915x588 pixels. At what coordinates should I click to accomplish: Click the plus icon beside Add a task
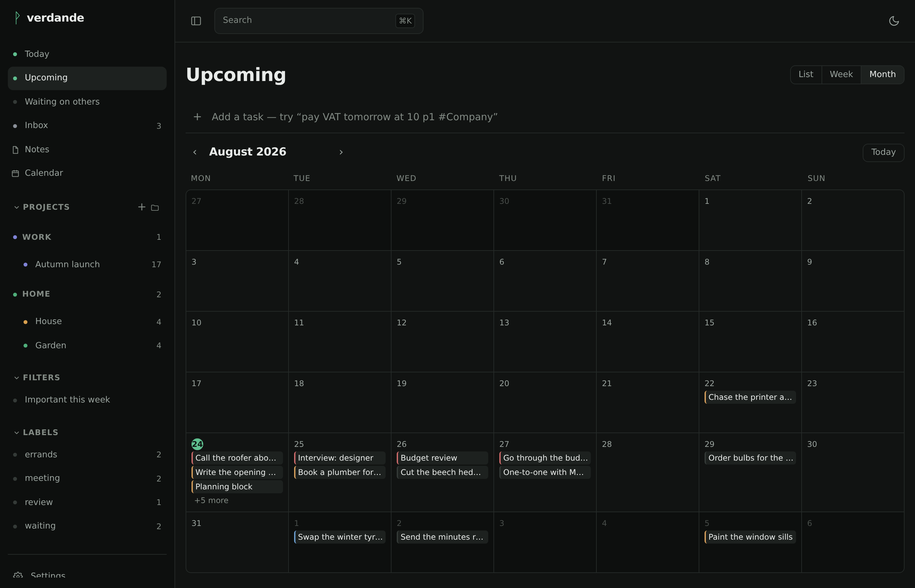pos(197,117)
